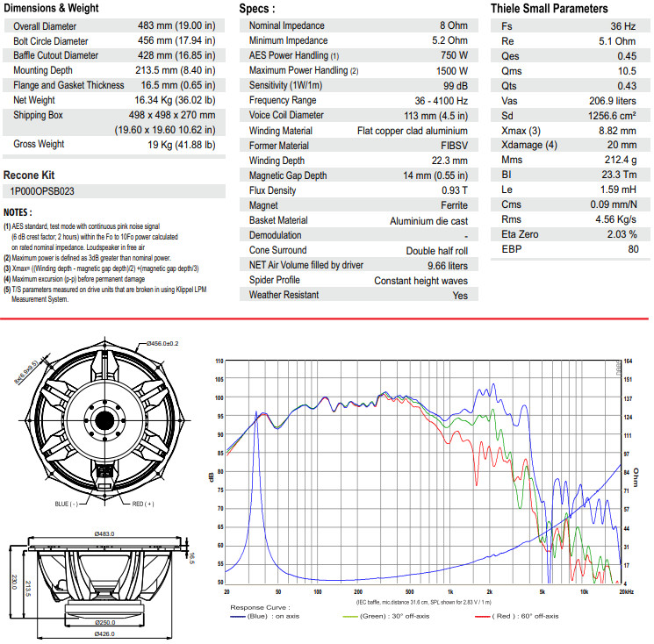
Task: Click the side-view cross-section drawing
Action: click(x=104, y=583)
